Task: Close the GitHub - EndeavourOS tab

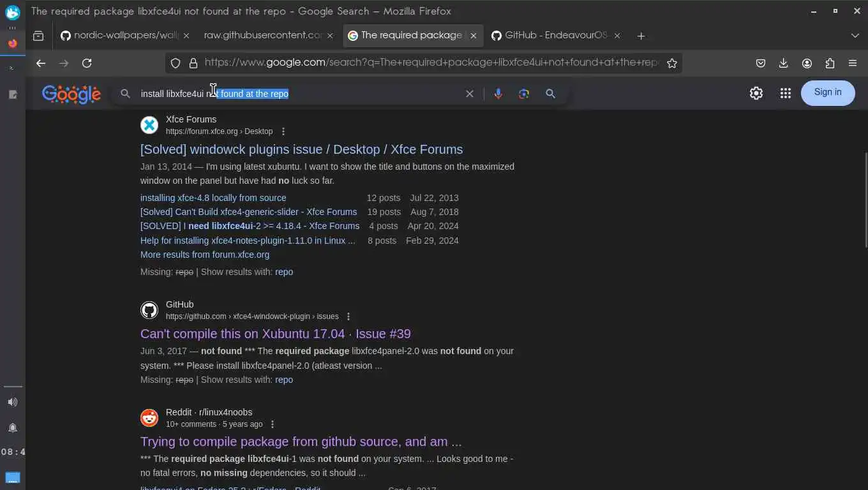Action: pos(617,36)
